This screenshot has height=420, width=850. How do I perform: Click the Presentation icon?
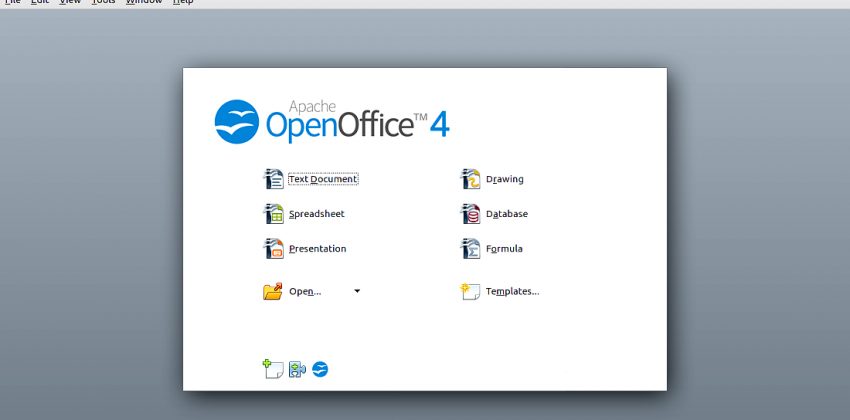pyautogui.click(x=273, y=249)
